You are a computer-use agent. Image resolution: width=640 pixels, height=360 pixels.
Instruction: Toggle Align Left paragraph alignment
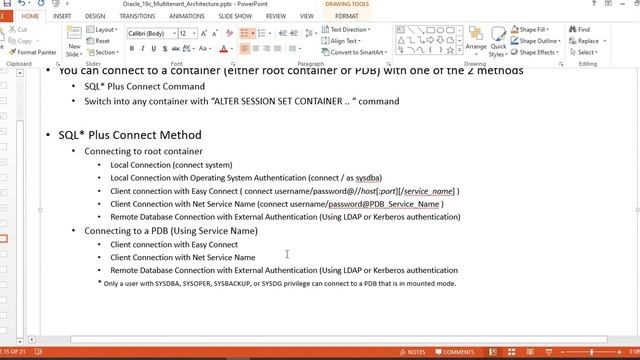[244, 49]
